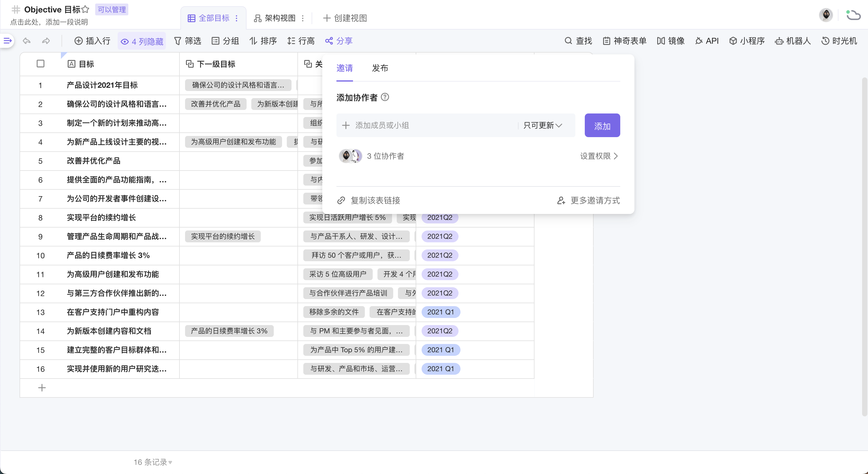The width and height of the screenshot is (868, 474).
Task: Open the API panel
Action: point(707,41)
